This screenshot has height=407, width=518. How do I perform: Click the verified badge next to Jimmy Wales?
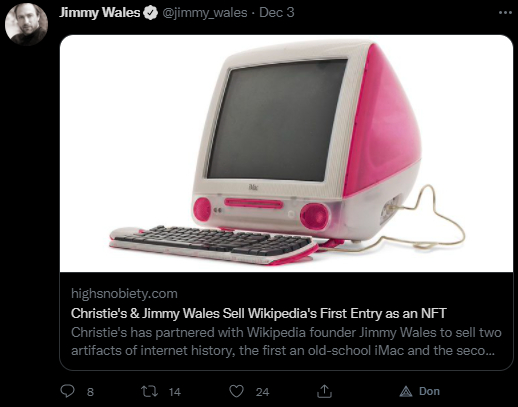[150, 13]
